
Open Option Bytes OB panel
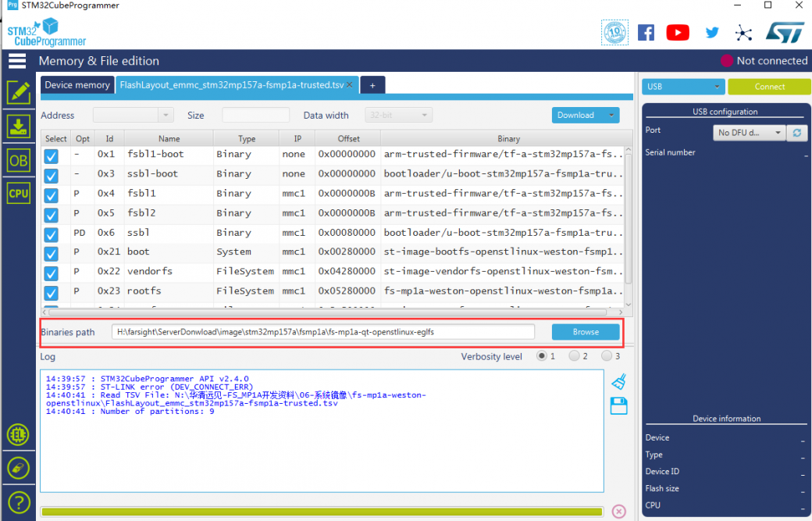(x=18, y=160)
